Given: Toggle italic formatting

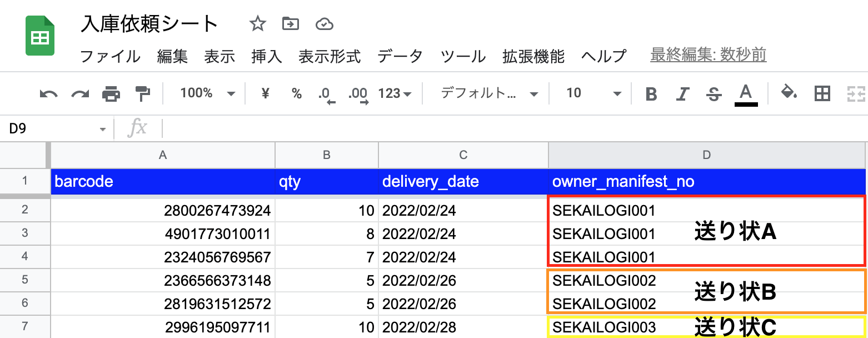Looking at the screenshot, I should click(x=682, y=94).
